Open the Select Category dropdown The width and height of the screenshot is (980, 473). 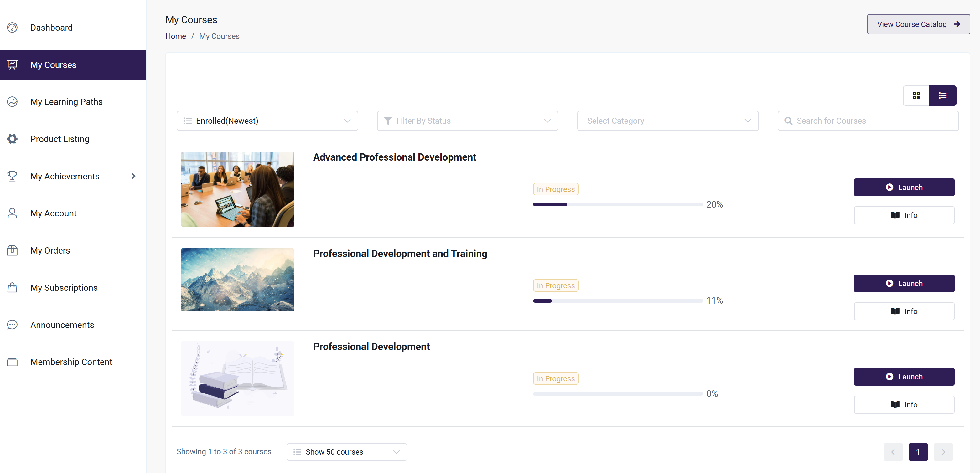[x=667, y=121]
